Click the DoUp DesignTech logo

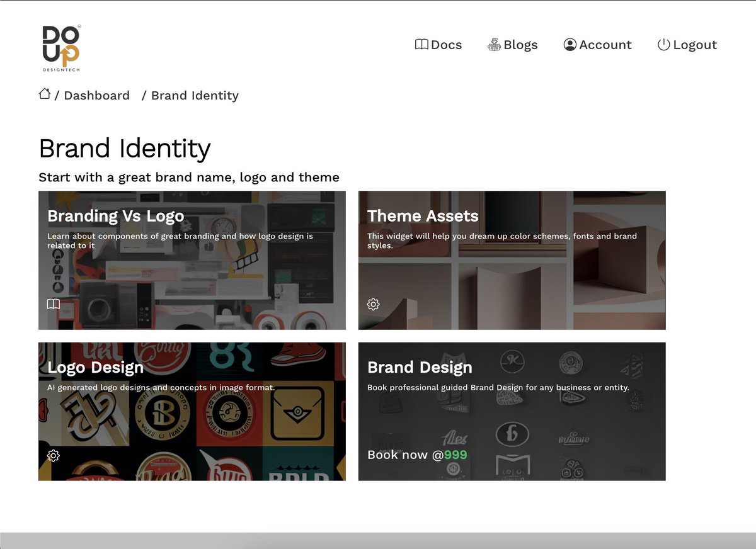click(61, 48)
